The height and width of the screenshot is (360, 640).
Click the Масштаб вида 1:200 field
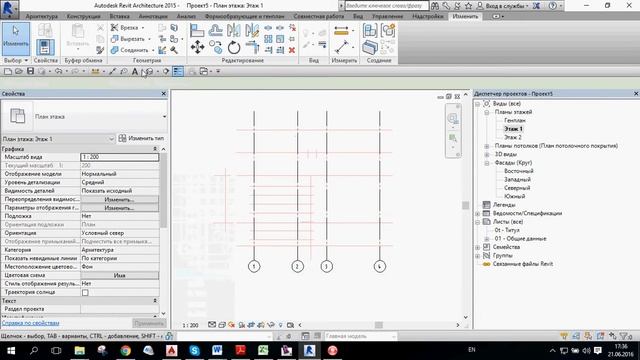tap(119, 157)
